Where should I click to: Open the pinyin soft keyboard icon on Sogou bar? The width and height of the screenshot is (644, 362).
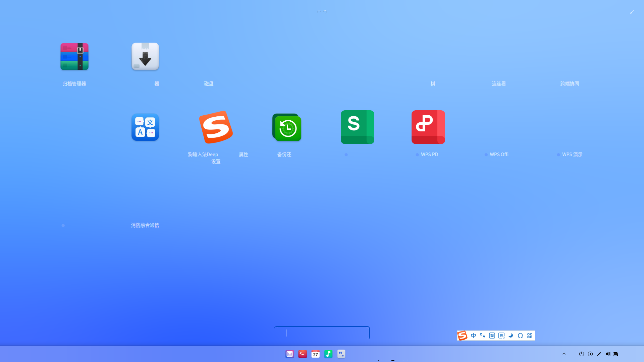click(x=501, y=336)
